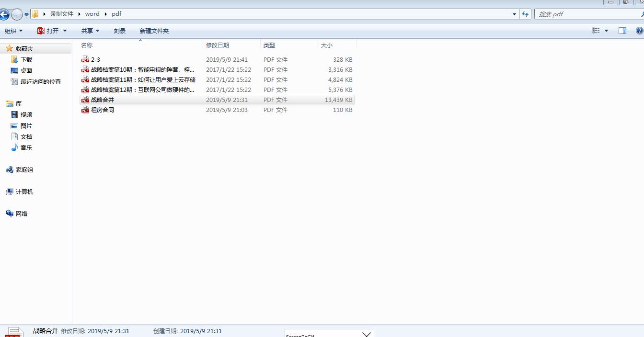
Task: Open help with the question mark icon
Action: coord(640,31)
